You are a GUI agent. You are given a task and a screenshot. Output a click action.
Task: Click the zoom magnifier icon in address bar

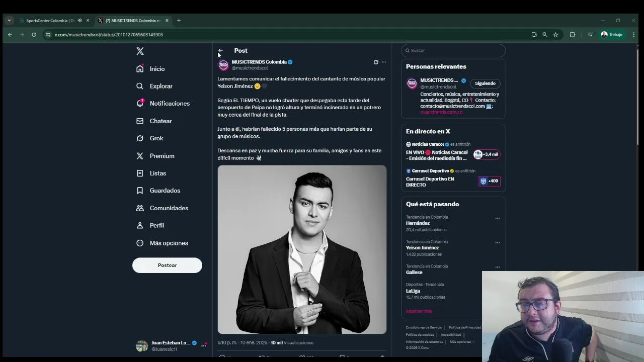(545, 35)
